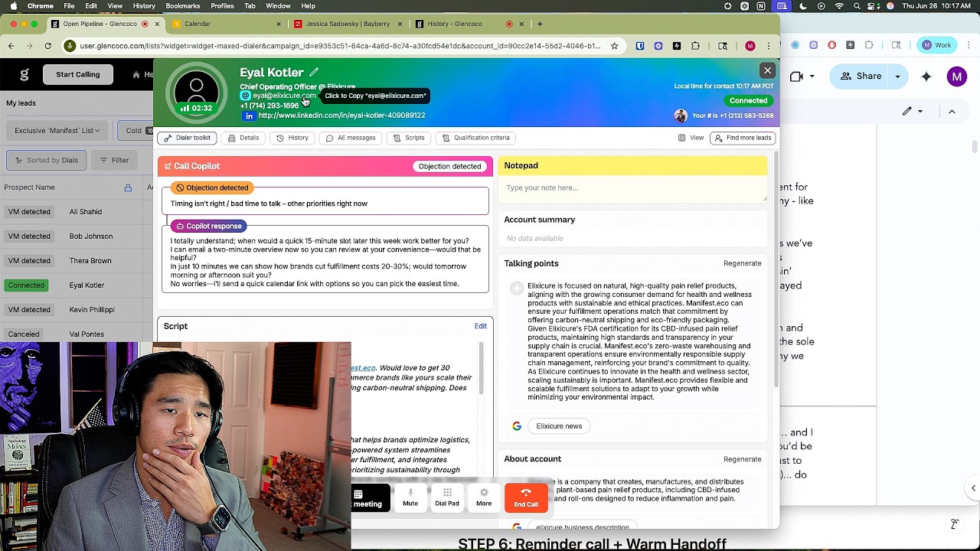980x551 pixels.
Task: Click the Elixicure news search chip
Action: coord(559,426)
